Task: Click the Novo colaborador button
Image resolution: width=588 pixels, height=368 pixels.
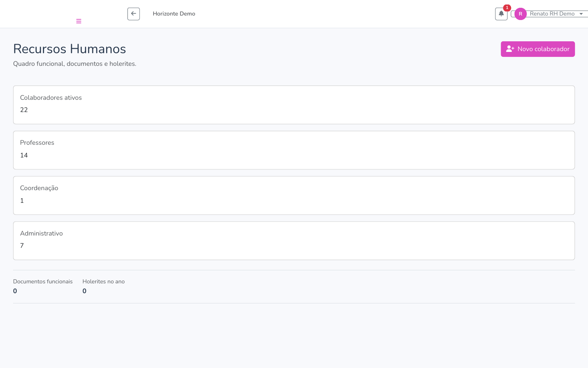Action: (538, 49)
